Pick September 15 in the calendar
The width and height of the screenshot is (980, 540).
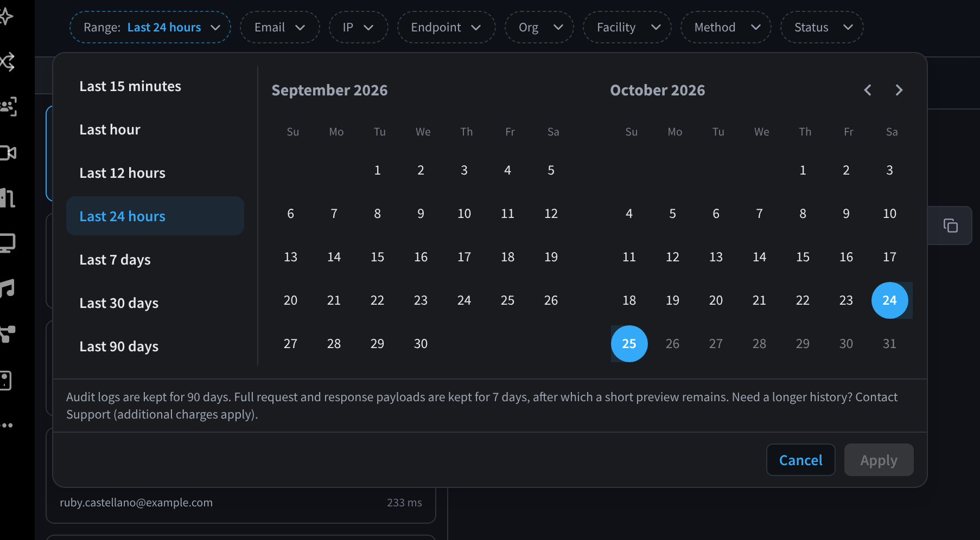point(377,257)
